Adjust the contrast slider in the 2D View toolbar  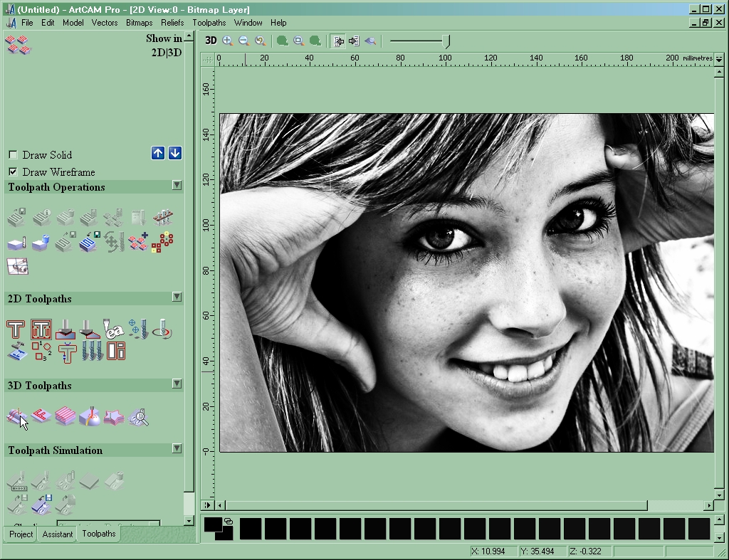click(x=420, y=41)
